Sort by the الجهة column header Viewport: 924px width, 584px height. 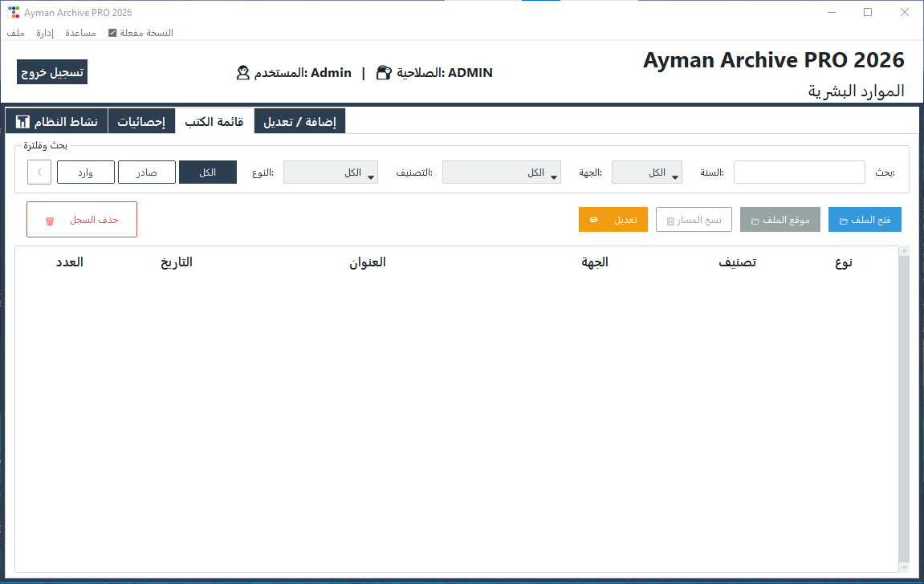coord(595,262)
